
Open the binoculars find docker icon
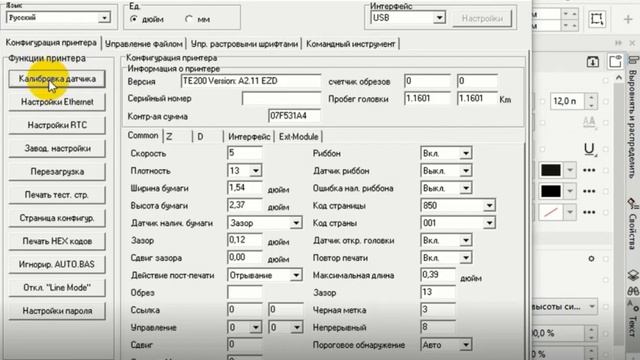[x=633, y=291]
